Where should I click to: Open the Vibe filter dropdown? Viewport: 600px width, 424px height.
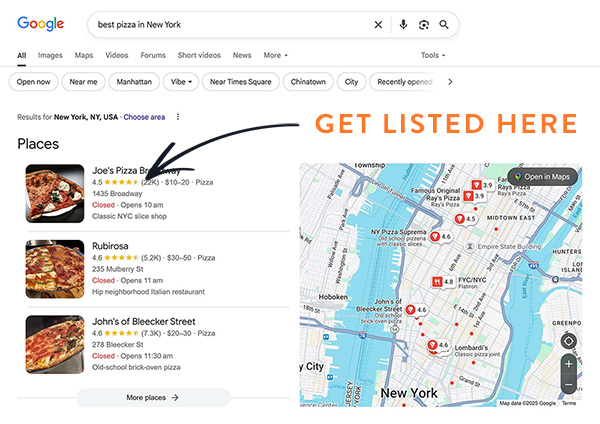(181, 82)
